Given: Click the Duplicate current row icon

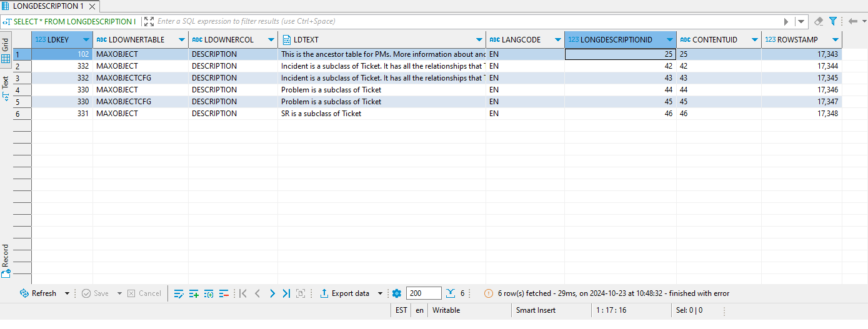Looking at the screenshot, I should pos(209,293).
